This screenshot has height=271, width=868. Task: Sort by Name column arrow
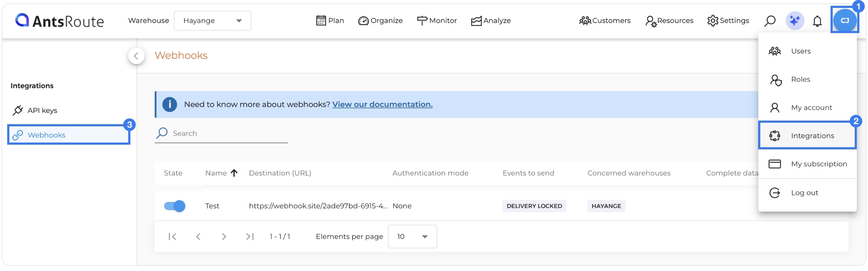coord(234,173)
